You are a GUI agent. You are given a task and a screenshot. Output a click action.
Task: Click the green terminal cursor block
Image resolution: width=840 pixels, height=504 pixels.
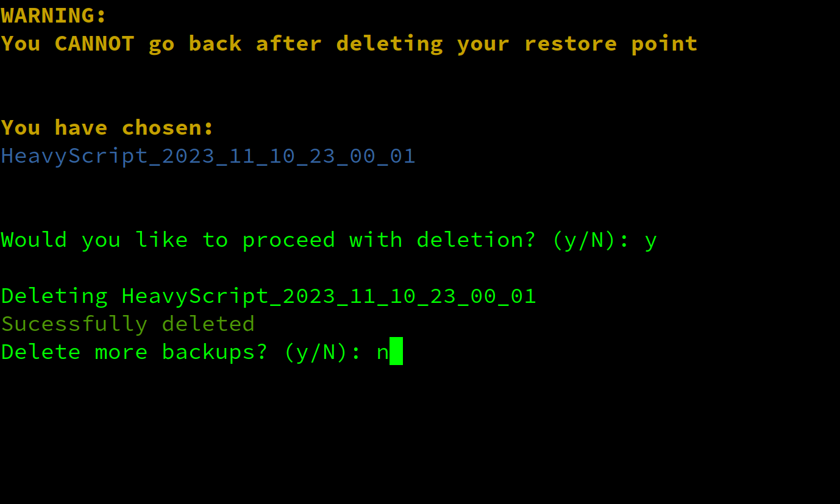[396, 351]
